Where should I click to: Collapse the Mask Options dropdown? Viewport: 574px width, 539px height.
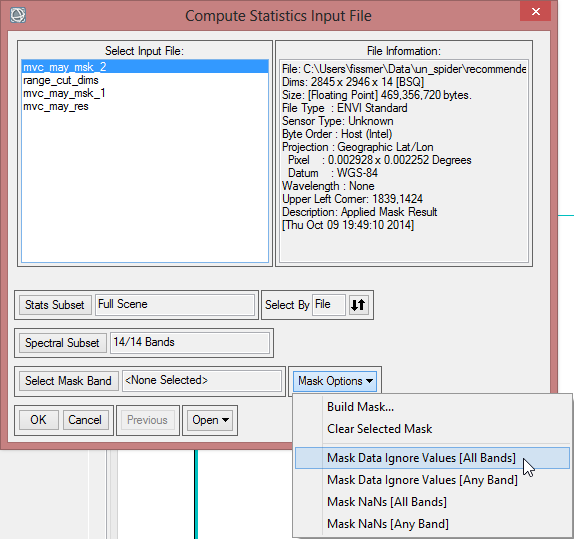[335, 381]
